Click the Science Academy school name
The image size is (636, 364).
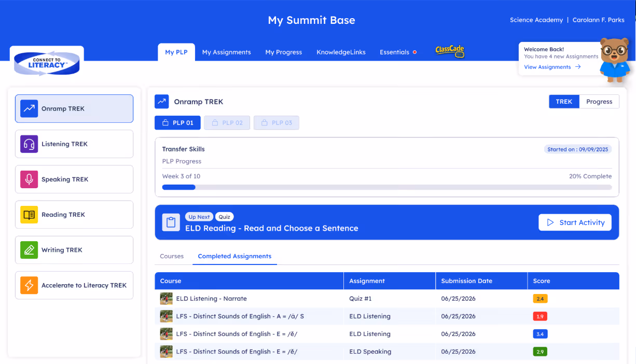[536, 20]
